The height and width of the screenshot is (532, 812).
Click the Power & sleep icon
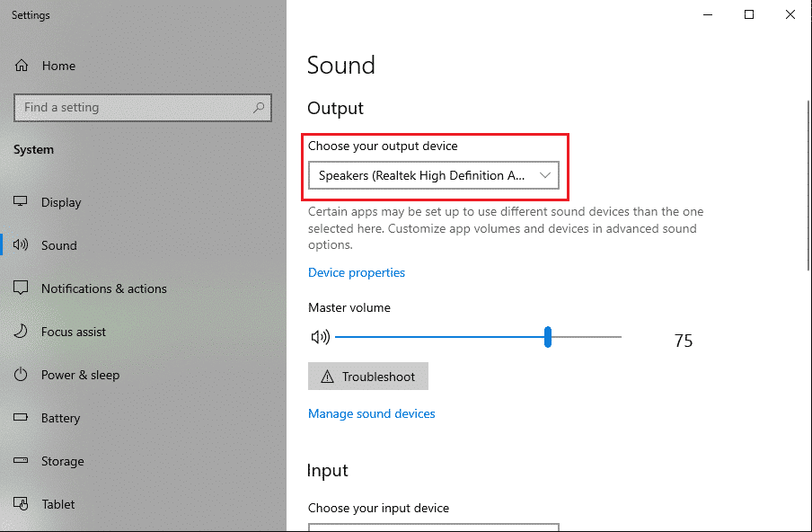pyautogui.click(x=22, y=375)
